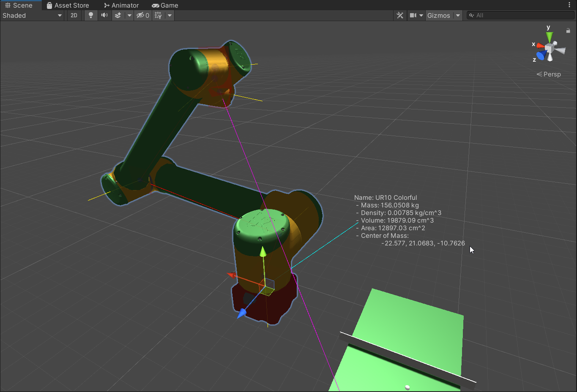Click the 'Volume: 19879.09 cm^3' readout

pyautogui.click(x=397, y=220)
